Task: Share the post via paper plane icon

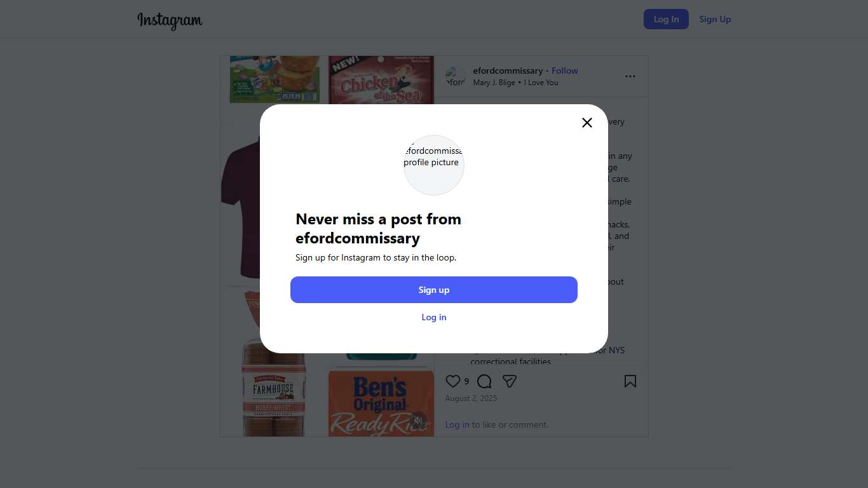Action: pos(510,381)
